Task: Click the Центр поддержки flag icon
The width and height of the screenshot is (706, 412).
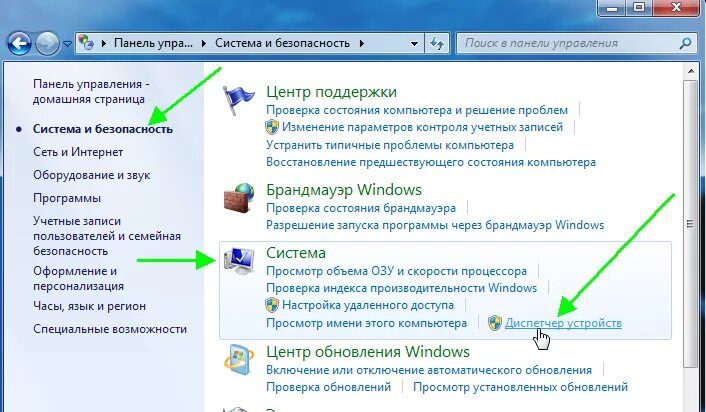Action: [x=239, y=100]
